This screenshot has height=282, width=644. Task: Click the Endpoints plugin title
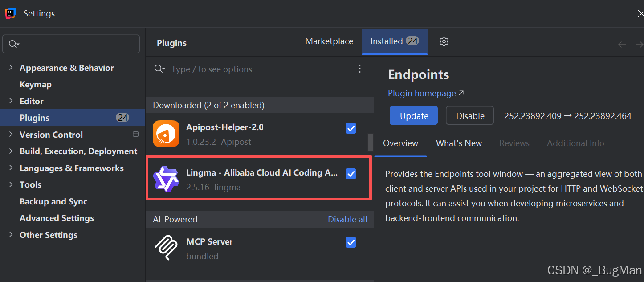coord(419,74)
